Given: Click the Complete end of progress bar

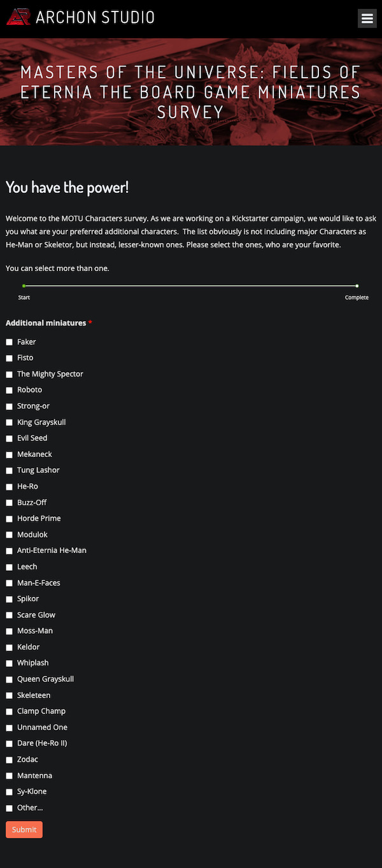Looking at the screenshot, I should click(357, 297).
